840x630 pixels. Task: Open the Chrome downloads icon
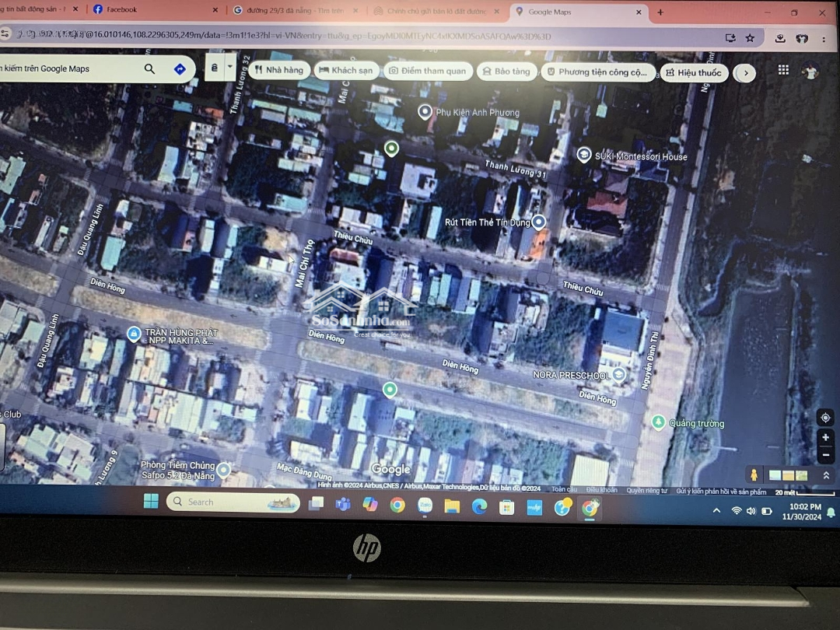click(780, 38)
